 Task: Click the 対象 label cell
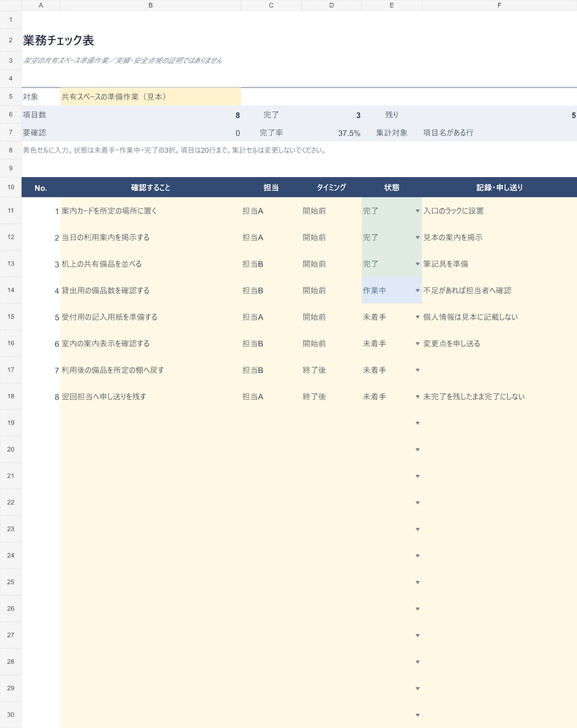(41, 97)
